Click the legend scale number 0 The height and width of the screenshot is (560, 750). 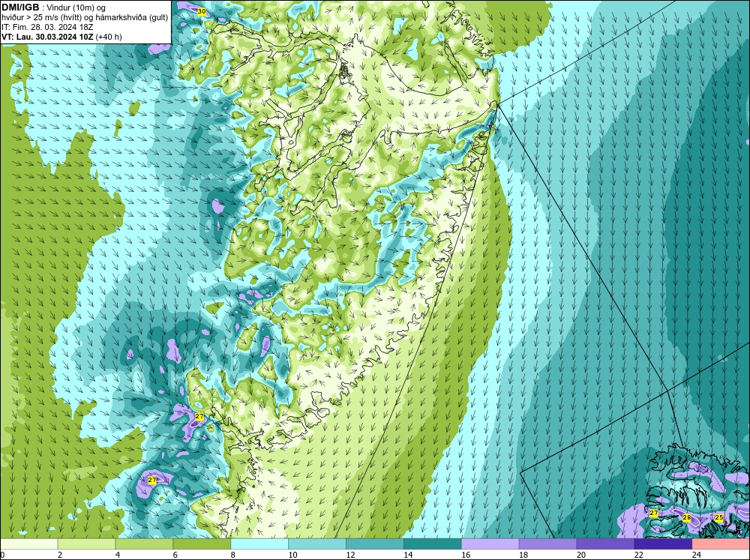click(2, 555)
